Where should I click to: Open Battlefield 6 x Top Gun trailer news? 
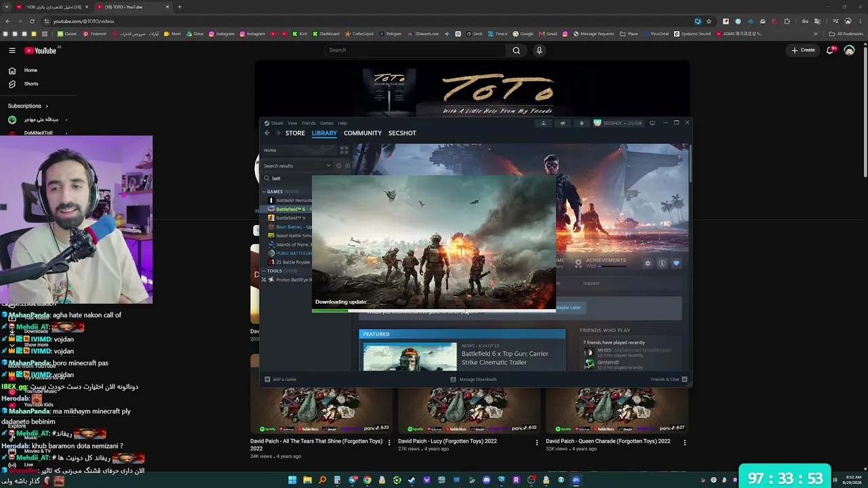pos(505,358)
